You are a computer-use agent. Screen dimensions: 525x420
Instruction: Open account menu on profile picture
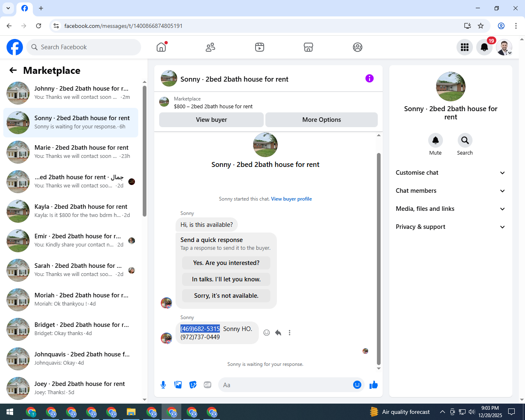(x=504, y=47)
